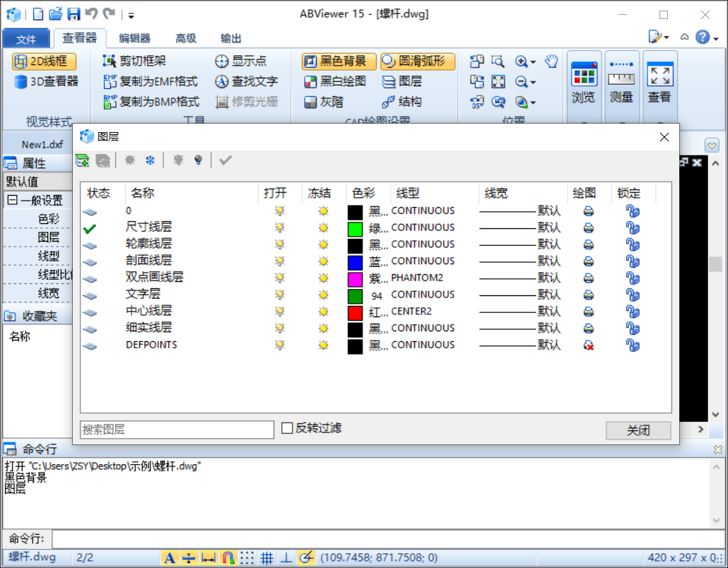
Task: Toggle open sun icon for 尺寸线层
Action: (x=279, y=228)
